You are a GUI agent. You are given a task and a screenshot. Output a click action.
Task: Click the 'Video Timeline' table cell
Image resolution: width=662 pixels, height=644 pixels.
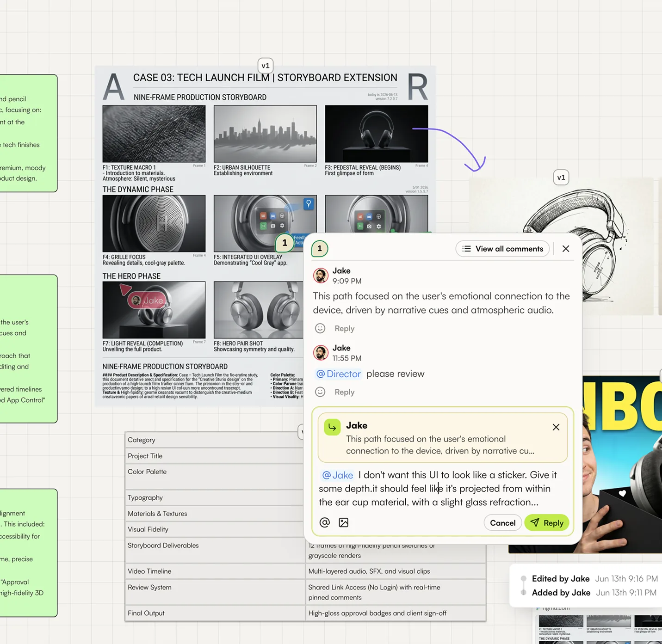[214, 571]
